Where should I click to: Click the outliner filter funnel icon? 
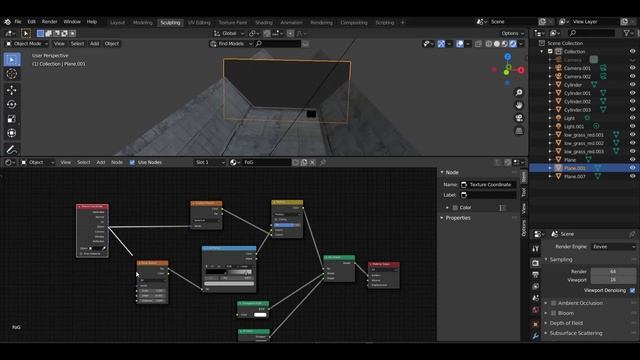[x=627, y=33]
